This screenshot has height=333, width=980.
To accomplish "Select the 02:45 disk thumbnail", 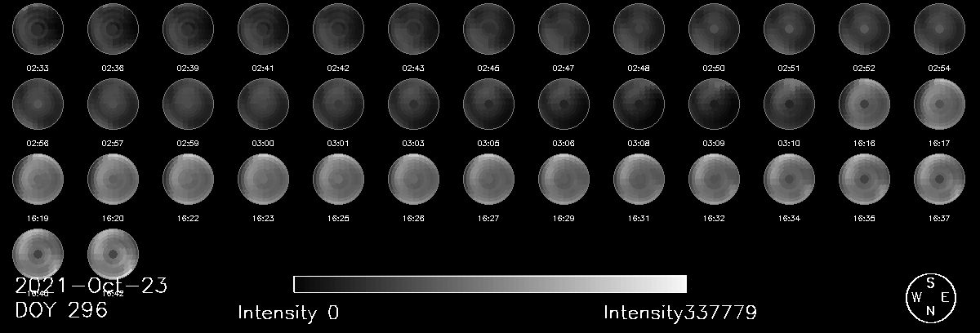I will point(488,29).
